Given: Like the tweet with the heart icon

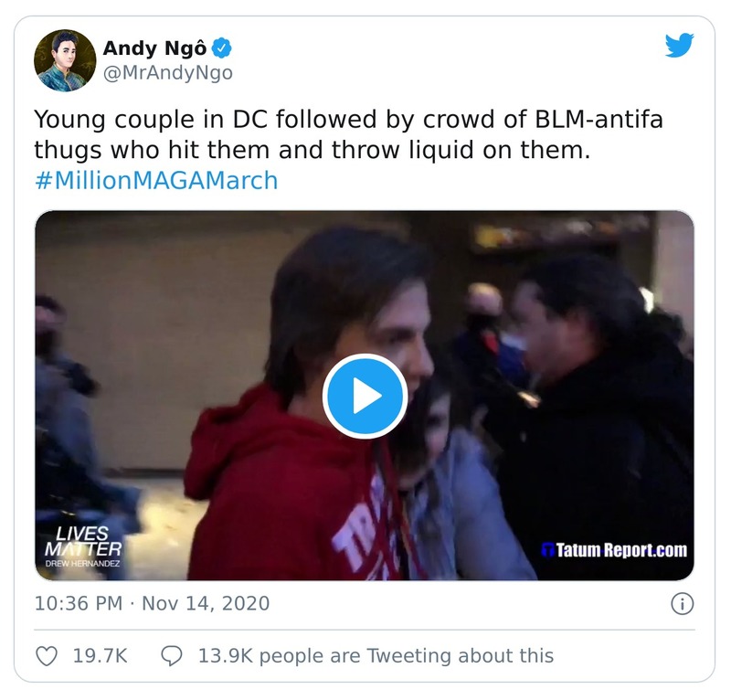Looking at the screenshot, I should click(x=47, y=655).
